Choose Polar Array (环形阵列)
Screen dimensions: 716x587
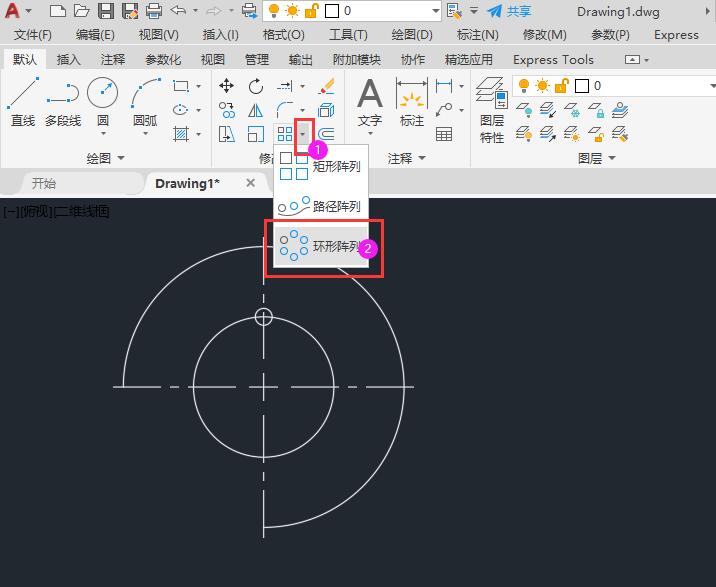(x=321, y=247)
